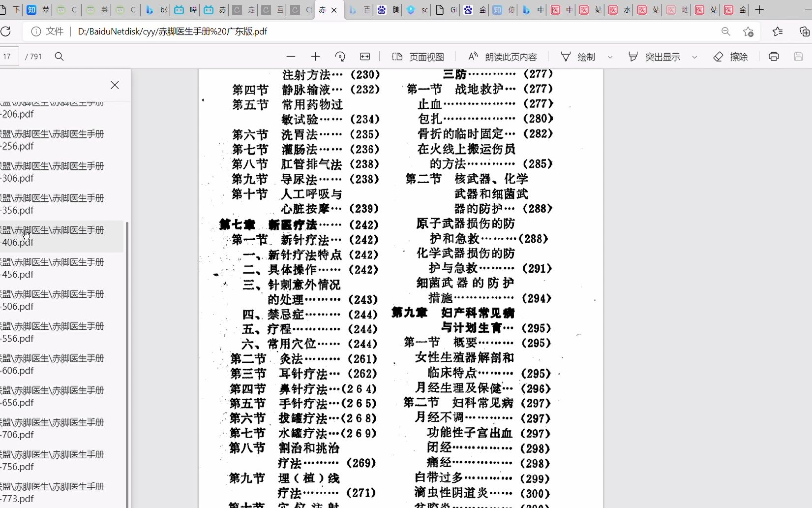
Task: Select the 突出显示 highlight tool
Action: pos(654,57)
